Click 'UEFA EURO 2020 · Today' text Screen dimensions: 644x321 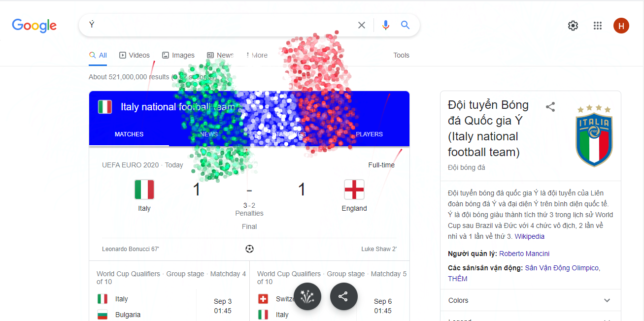click(x=142, y=165)
